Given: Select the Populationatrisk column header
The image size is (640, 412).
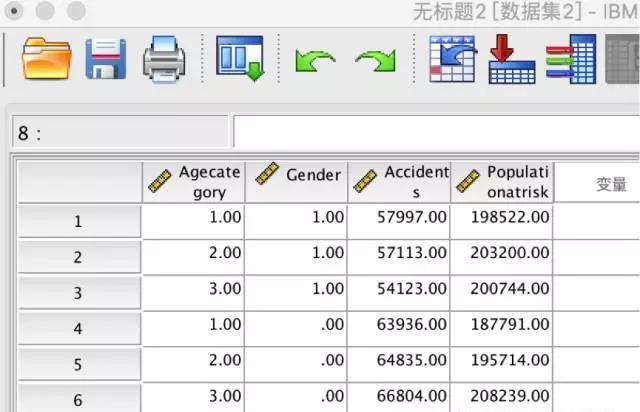Looking at the screenshot, I should coord(502,181).
